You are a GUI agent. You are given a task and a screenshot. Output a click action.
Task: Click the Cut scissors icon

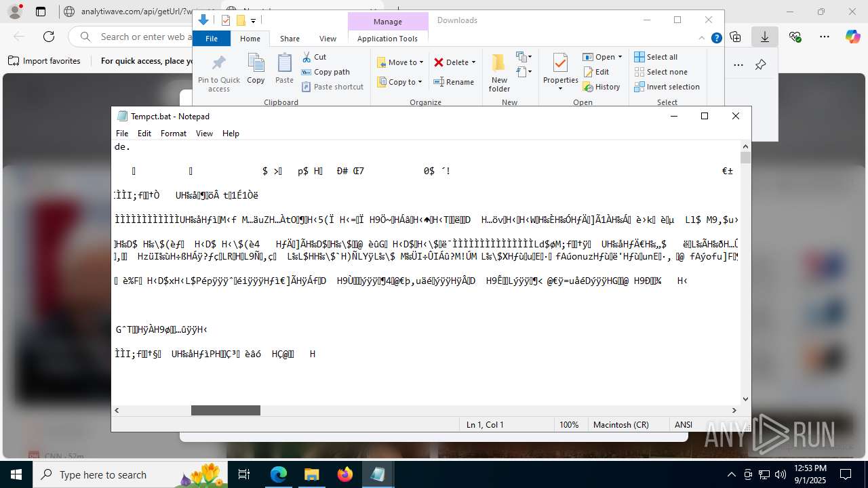coord(307,57)
